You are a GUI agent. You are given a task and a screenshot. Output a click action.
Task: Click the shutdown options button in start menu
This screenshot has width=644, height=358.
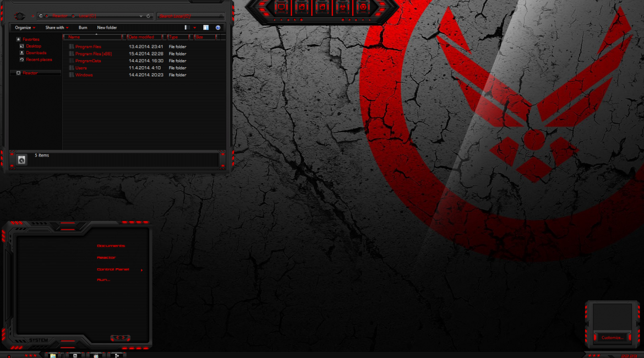[121, 338]
